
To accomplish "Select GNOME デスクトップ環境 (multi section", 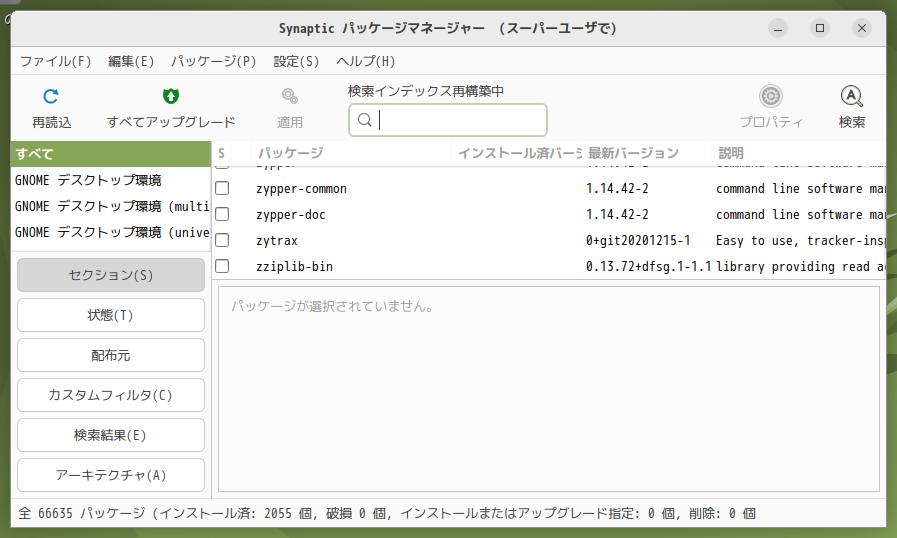I will [x=111, y=206].
